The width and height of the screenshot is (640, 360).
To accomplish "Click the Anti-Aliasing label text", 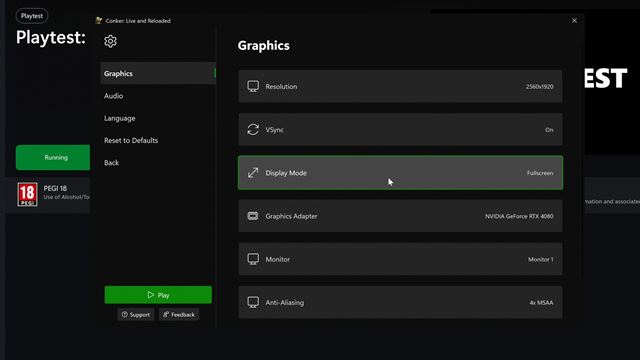I will (x=284, y=303).
